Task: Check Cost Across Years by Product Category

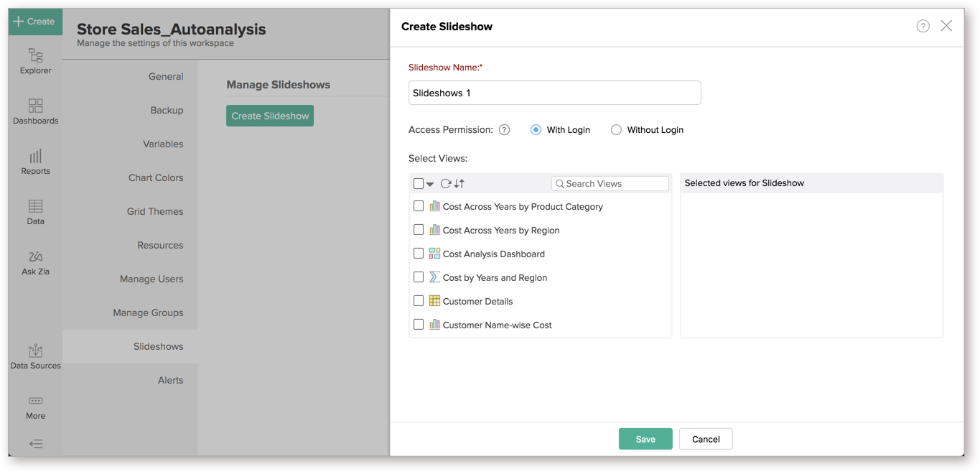Action: (x=419, y=206)
